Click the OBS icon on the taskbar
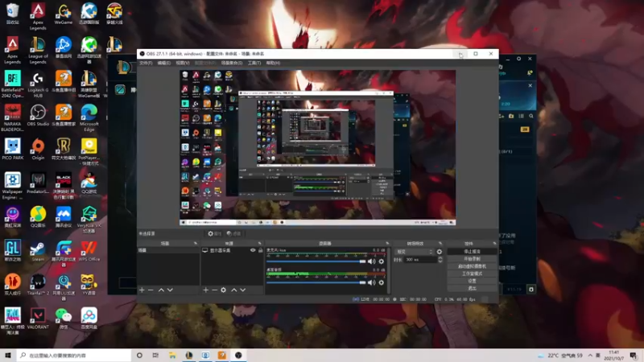 238,355
